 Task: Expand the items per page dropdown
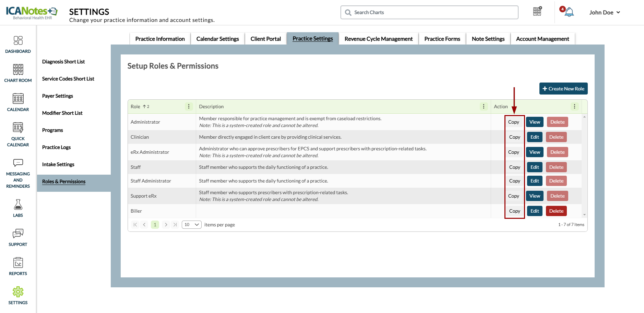click(x=191, y=225)
